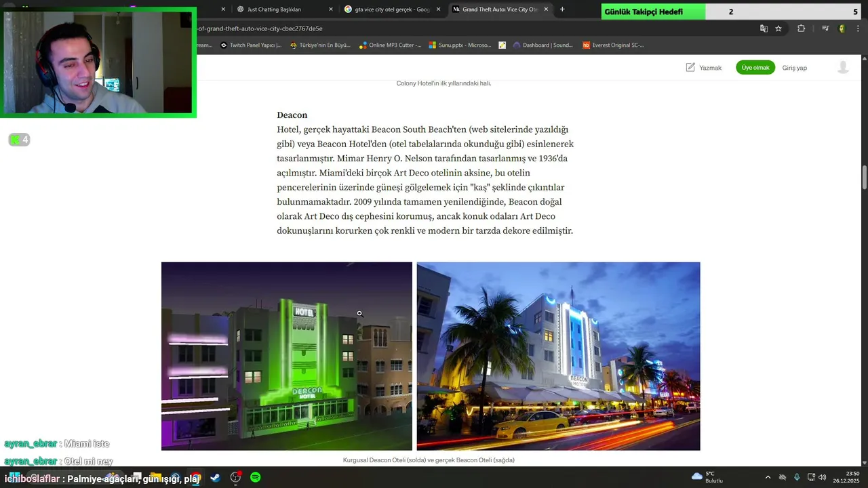
Task: Click the microphone tray icon
Action: click(797, 477)
